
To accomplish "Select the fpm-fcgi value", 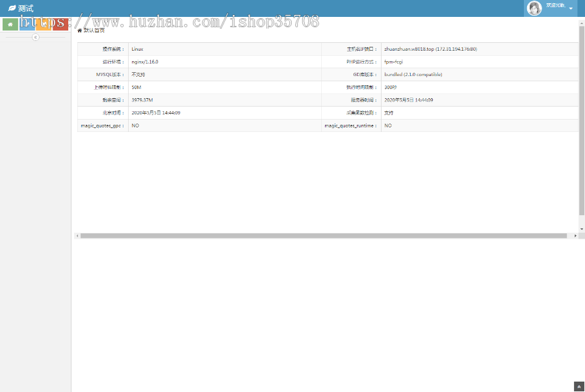I will (393, 62).
